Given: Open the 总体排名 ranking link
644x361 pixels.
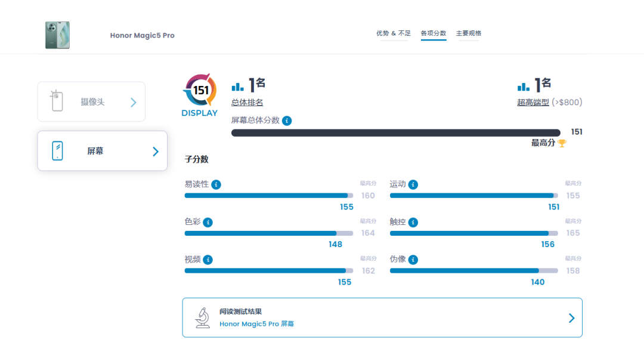Looking at the screenshot, I should pyautogui.click(x=247, y=103).
